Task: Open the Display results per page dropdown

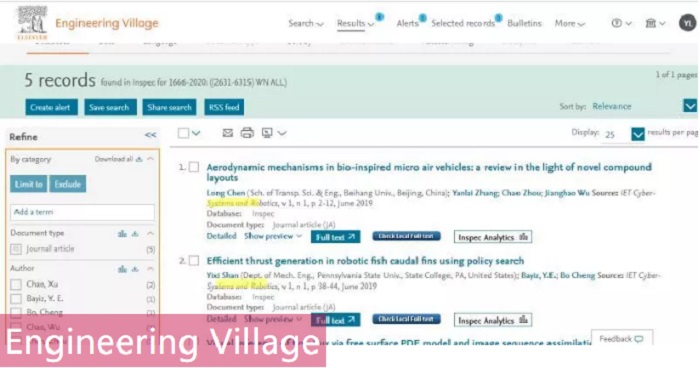Action: coord(638,134)
